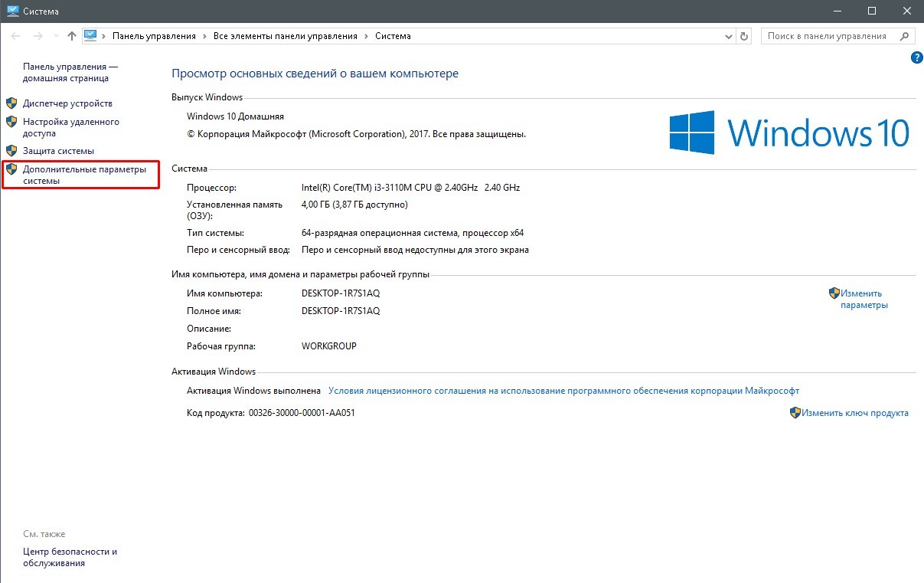Image resolution: width=924 pixels, height=583 pixels.
Task: Open 'Защита системы' link
Action: pyautogui.click(x=58, y=151)
